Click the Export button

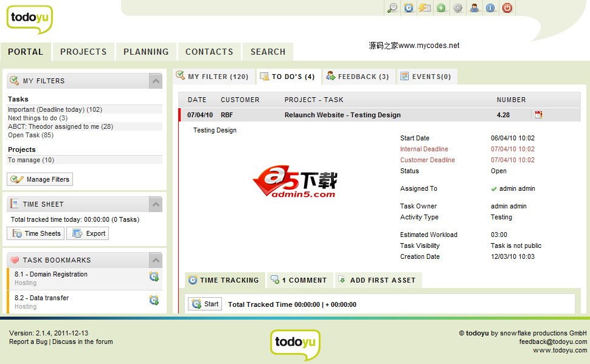(x=88, y=233)
